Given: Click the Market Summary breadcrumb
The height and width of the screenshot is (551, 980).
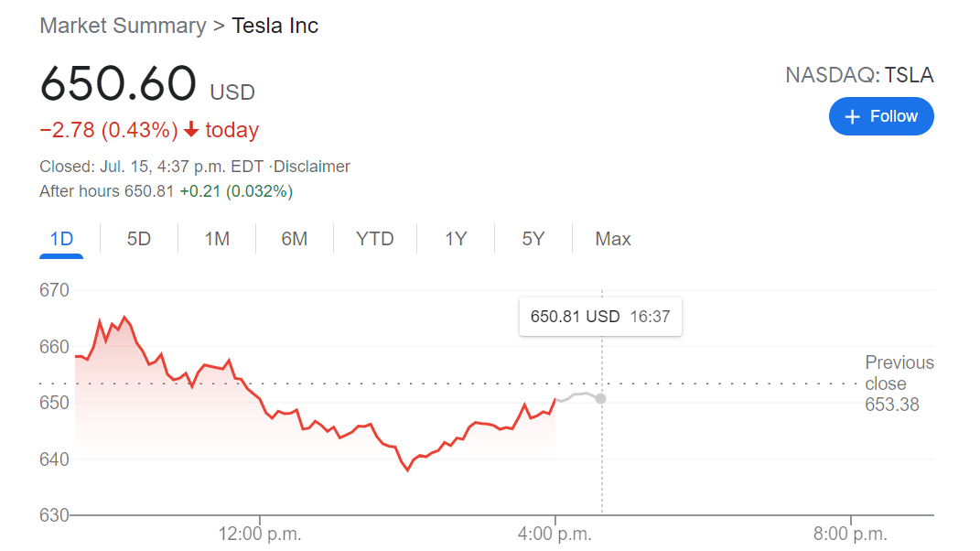Looking at the screenshot, I should click(x=123, y=26).
